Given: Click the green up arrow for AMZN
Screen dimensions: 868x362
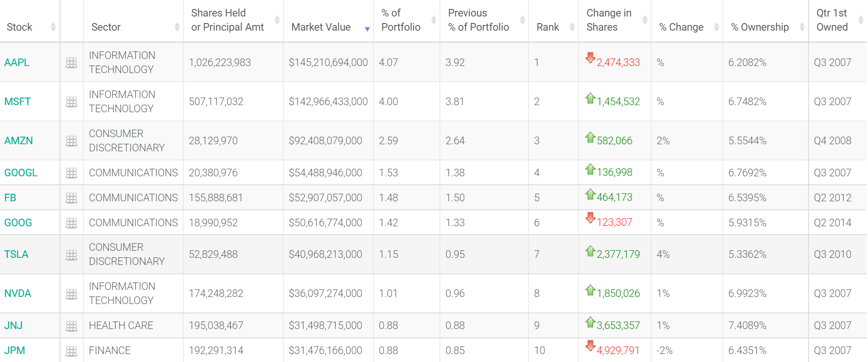Looking at the screenshot, I should (590, 137).
